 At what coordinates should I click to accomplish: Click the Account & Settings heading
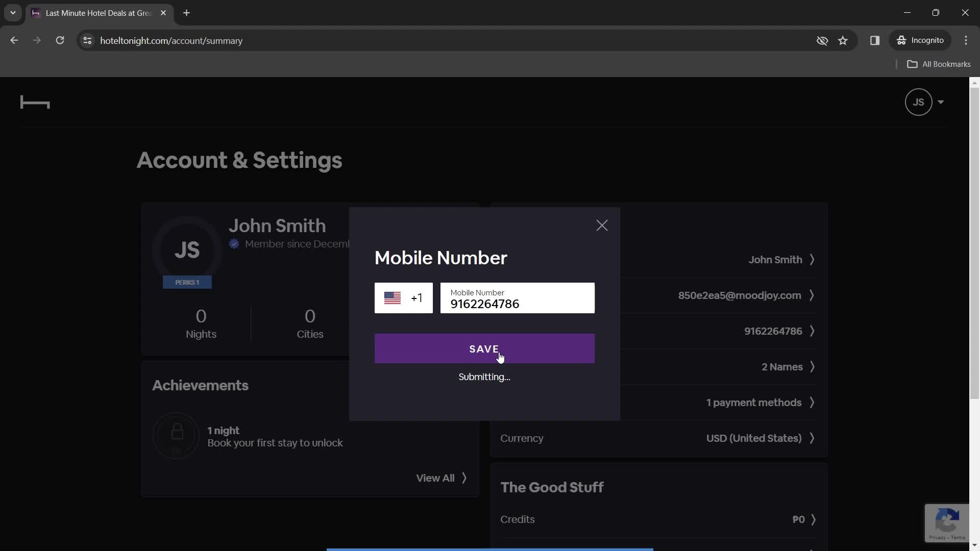[239, 160]
